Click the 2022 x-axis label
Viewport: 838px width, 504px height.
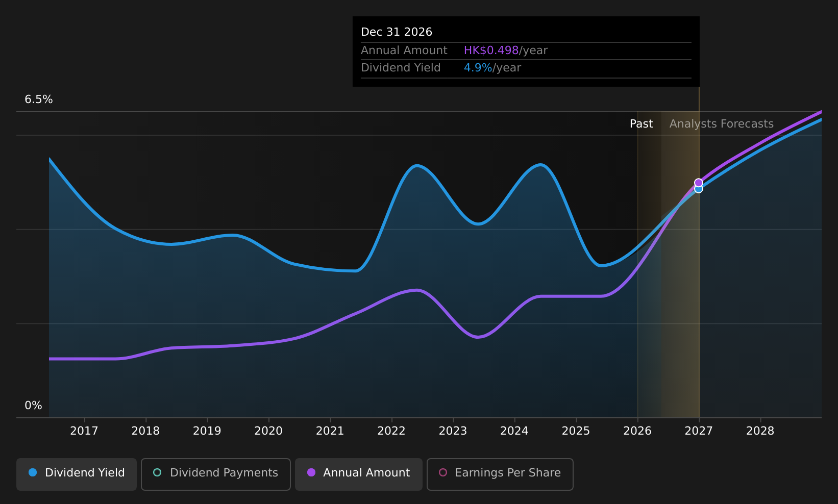pyautogui.click(x=391, y=431)
